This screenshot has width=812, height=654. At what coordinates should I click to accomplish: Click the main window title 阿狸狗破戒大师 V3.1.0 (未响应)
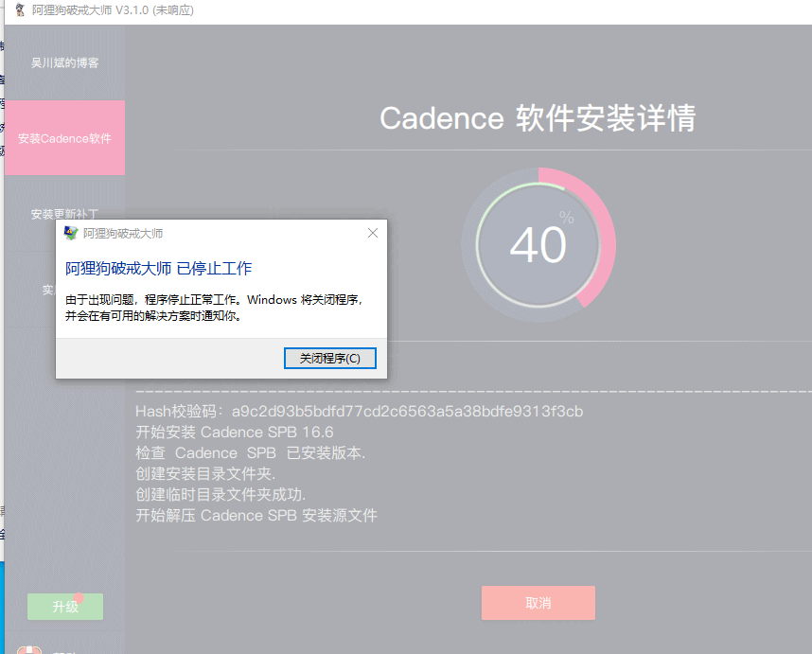(113, 9)
